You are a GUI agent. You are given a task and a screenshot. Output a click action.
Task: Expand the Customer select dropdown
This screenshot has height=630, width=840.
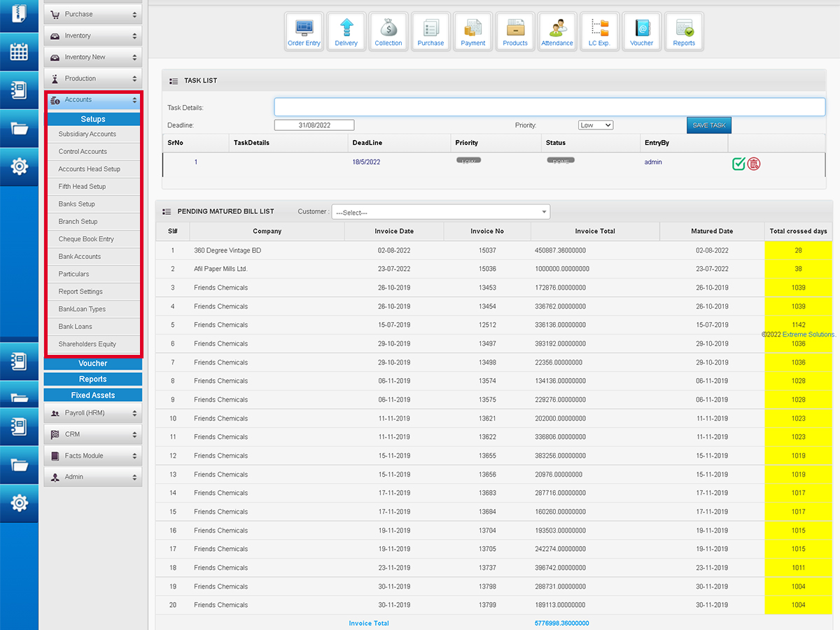click(x=441, y=212)
